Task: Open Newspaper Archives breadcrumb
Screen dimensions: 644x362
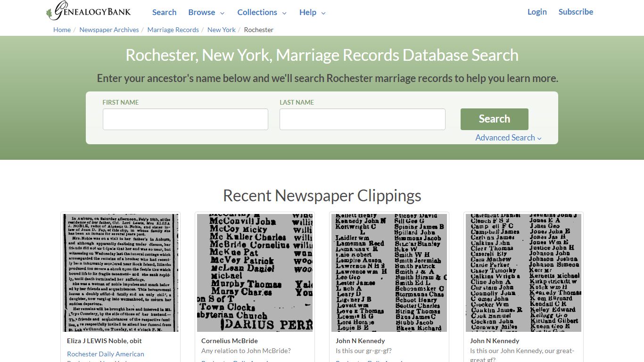Action: (109, 30)
